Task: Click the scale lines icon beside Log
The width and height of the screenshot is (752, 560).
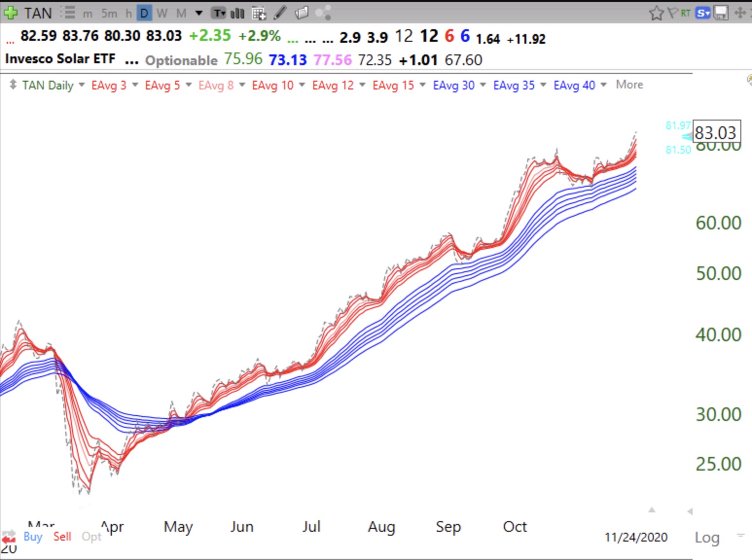Action: tap(741, 535)
